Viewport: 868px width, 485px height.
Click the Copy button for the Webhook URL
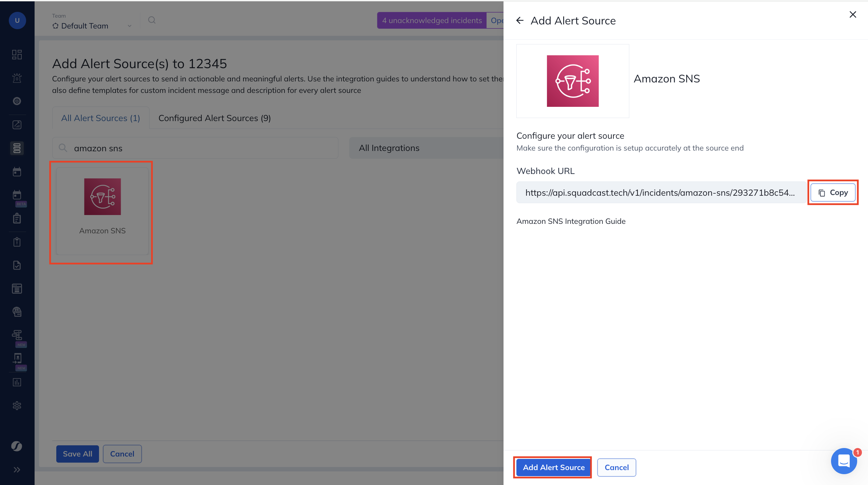point(833,192)
